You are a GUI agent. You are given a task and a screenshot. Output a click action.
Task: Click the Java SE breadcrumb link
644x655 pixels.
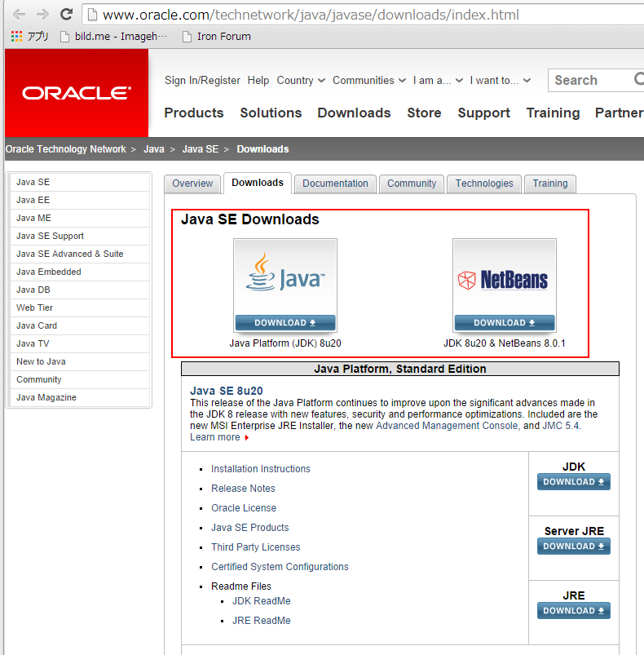(201, 149)
